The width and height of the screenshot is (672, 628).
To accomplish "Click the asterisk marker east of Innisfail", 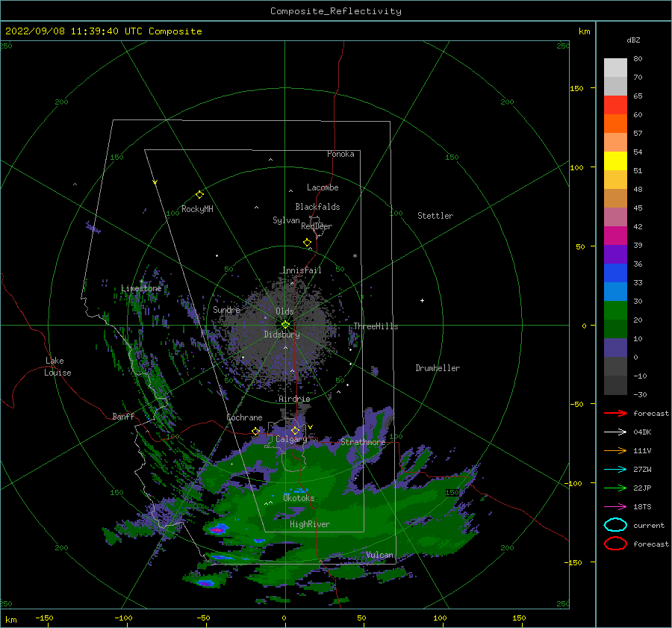I will 355,256.
